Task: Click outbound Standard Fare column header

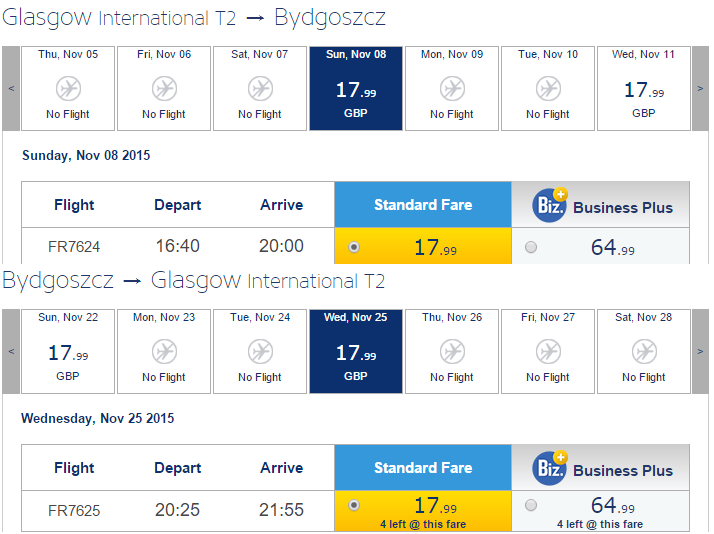Action: (423, 205)
